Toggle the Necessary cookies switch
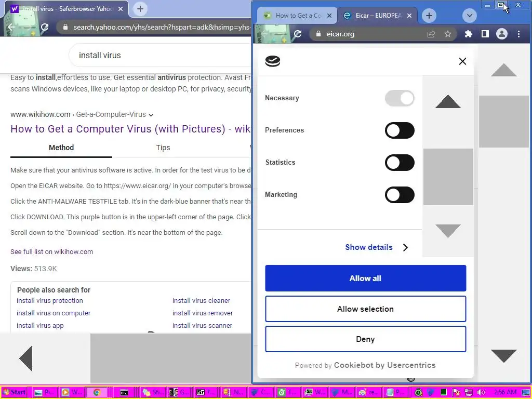 coord(400,98)
